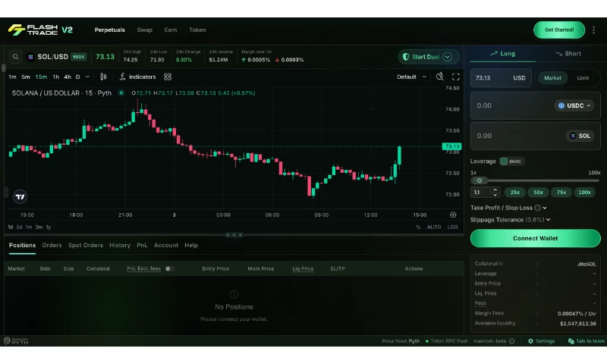Open chart time axis settings gear icon
Screen dimensions: 607x364
(453, 215)
